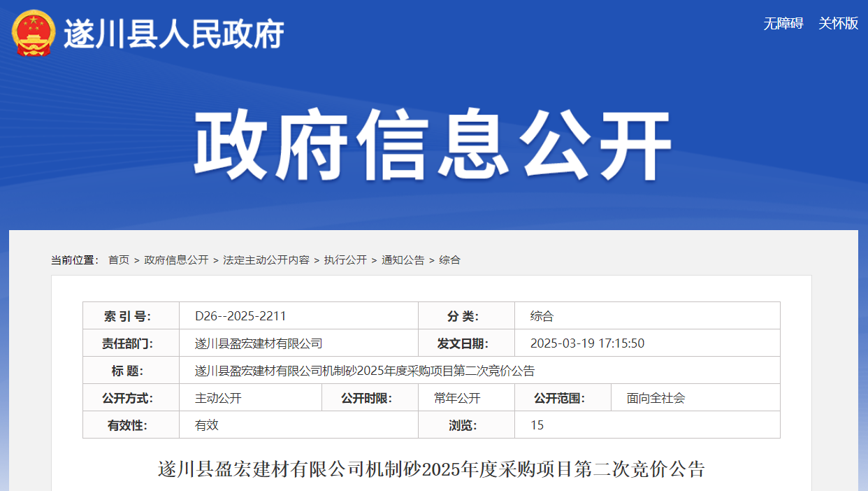Select 综合 at the breadcrumb end

click(x=449, y=260)
